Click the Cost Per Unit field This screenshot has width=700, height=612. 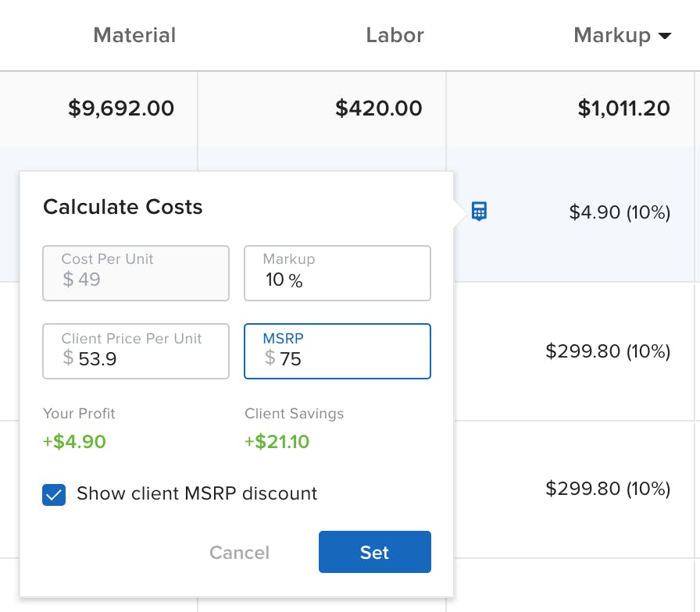tap(136, 273)
